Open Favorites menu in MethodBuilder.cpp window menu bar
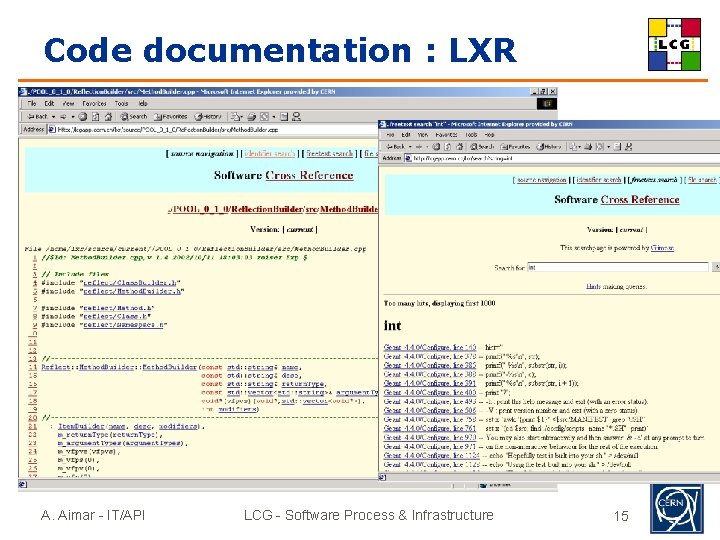This screenshot has width=720, height=540. tap(94, 104)
